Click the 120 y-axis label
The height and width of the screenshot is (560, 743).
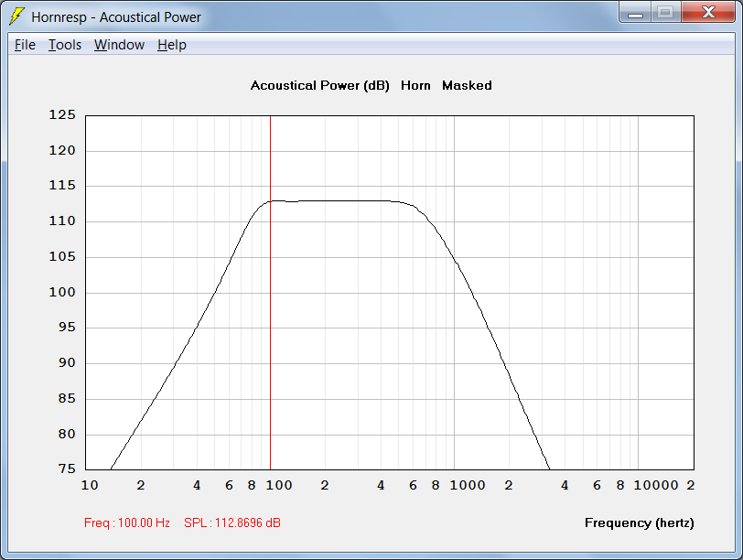pyautogui.click(x=62, y=150)
